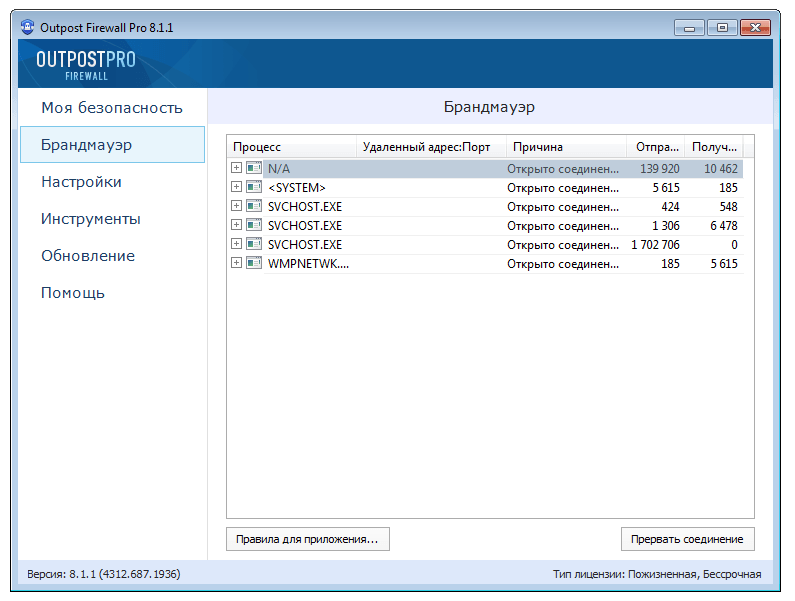Expand the <SYSTEM> process row
Viewport: 795px width, 601px height.
pos(236,187)
